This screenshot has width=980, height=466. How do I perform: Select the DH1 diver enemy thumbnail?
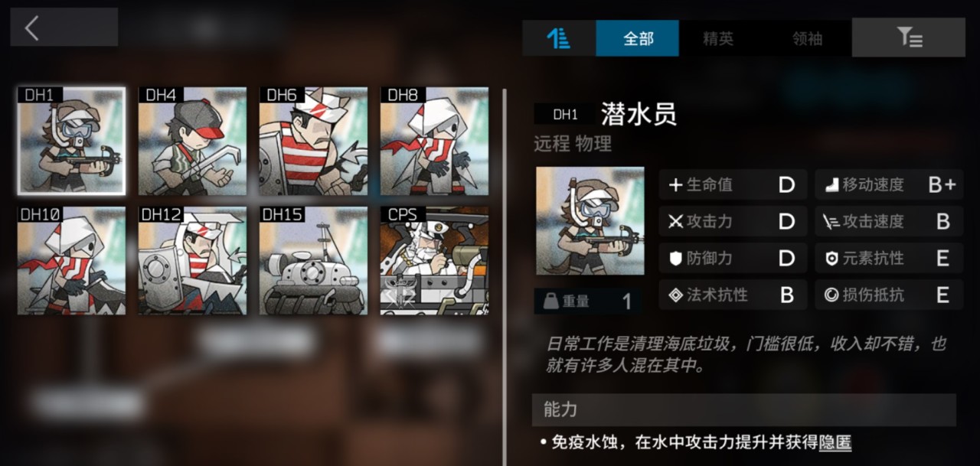pos(71,141)
